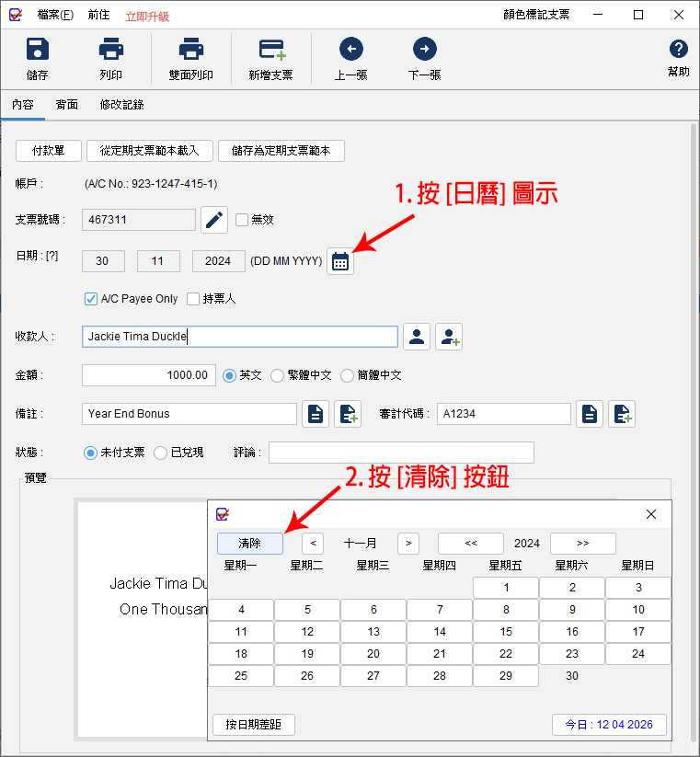Click the add remark (備註) document-plus icon
This screenshot has width=700, height=757.
[x=348, y=414]
